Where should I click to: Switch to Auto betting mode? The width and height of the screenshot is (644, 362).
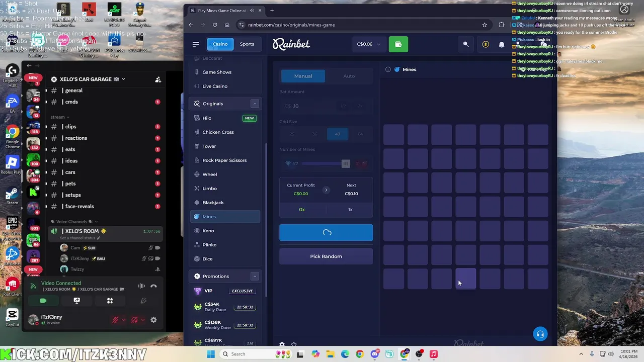tap(349, 76)
